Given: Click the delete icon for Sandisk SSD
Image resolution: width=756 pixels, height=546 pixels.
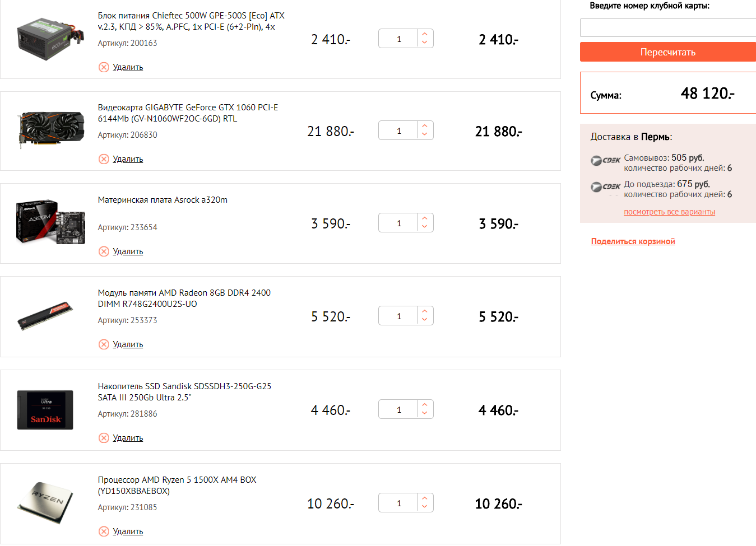Looking at the screenshot, I should click(104, 438).
